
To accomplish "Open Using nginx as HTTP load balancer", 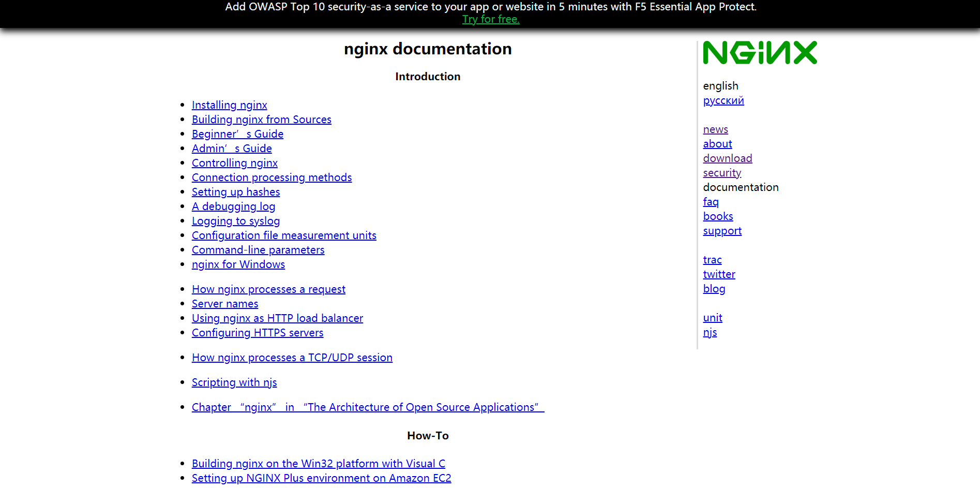I will [277, 318].
